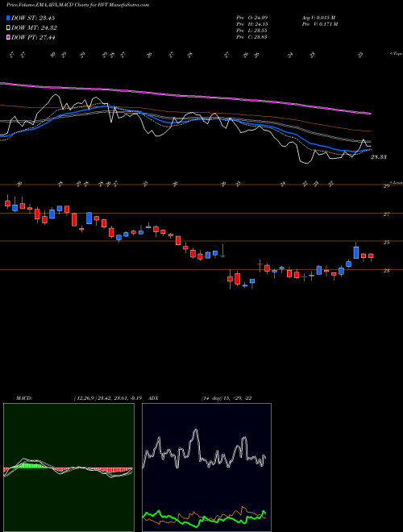
Task: Open the green MACD indicator chart
Action: 69,468
